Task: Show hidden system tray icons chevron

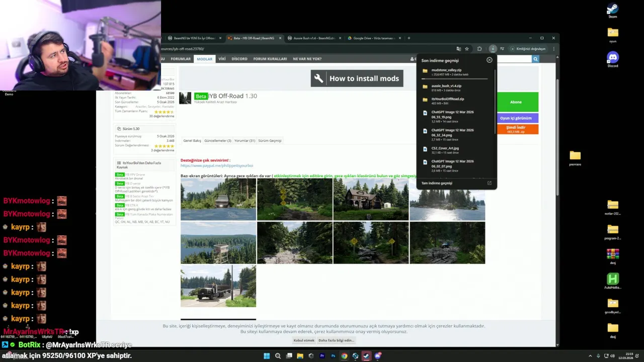Action: (x=590, y=356)
